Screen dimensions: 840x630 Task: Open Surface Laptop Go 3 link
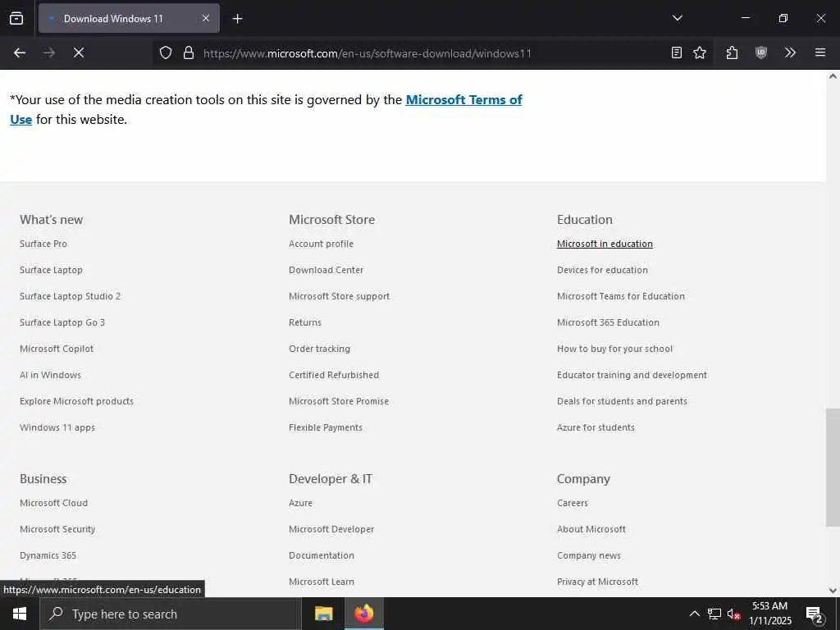62,322
